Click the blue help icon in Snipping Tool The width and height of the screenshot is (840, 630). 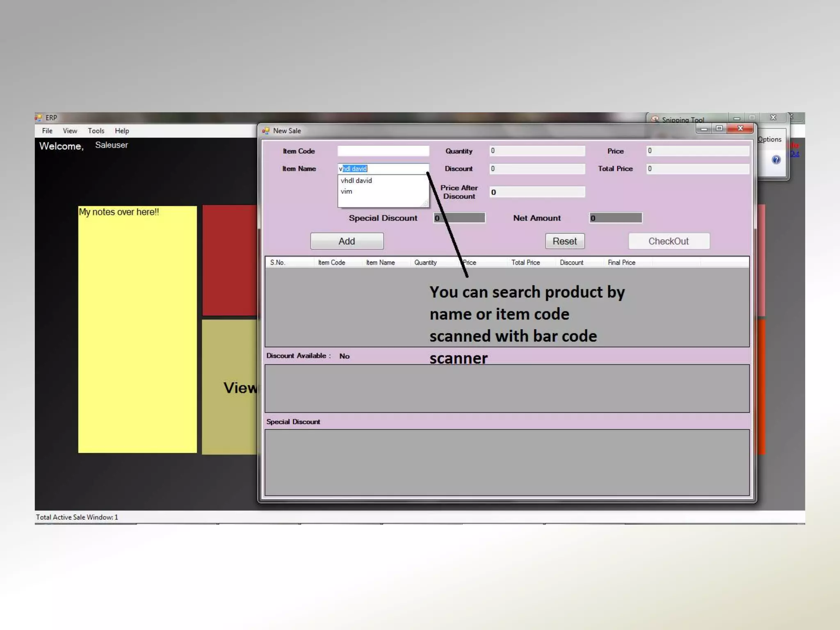click(x=776, y=160)
